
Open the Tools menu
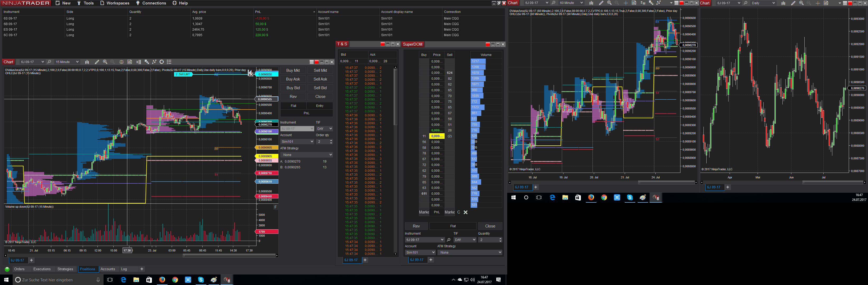tap(86, 3)
